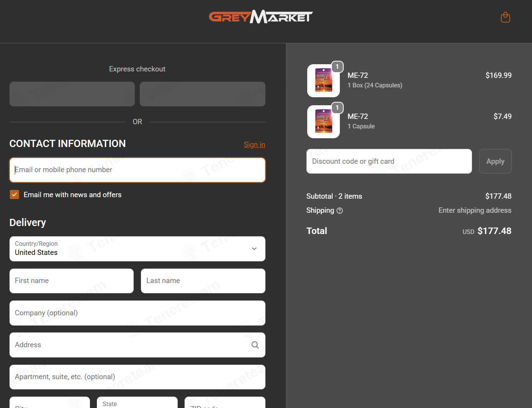This screenshot has width=532, height=408.
Task: Open the State dropdown
Action: tap(137, 403)
